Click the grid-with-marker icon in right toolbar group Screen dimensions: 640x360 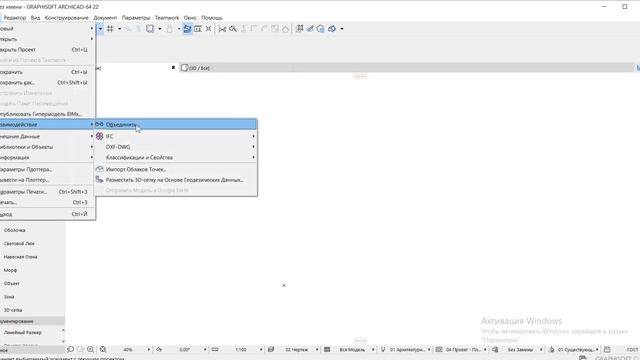(x=300, y=29)
